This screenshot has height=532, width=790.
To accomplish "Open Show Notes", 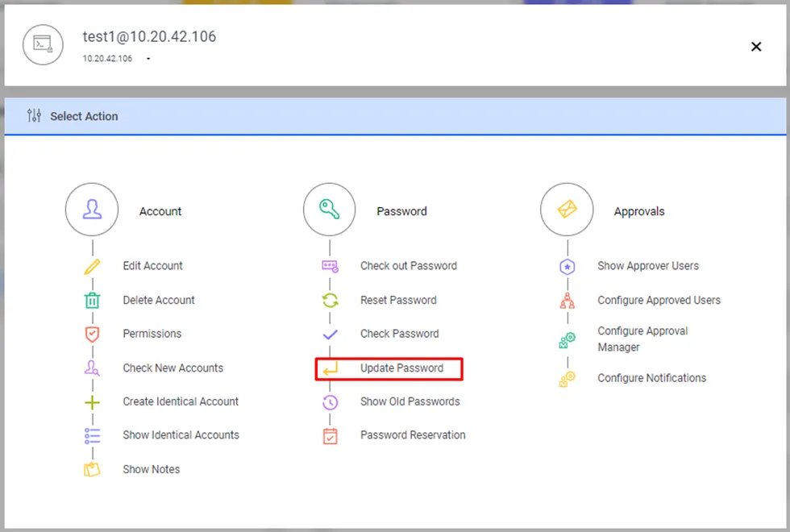I will (152, 469).
